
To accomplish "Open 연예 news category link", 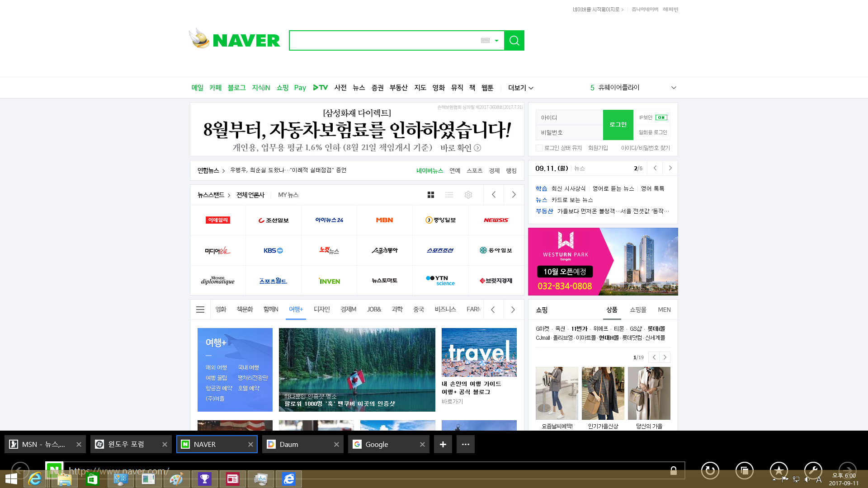I will pyautogui.click(x=455, y=171).
